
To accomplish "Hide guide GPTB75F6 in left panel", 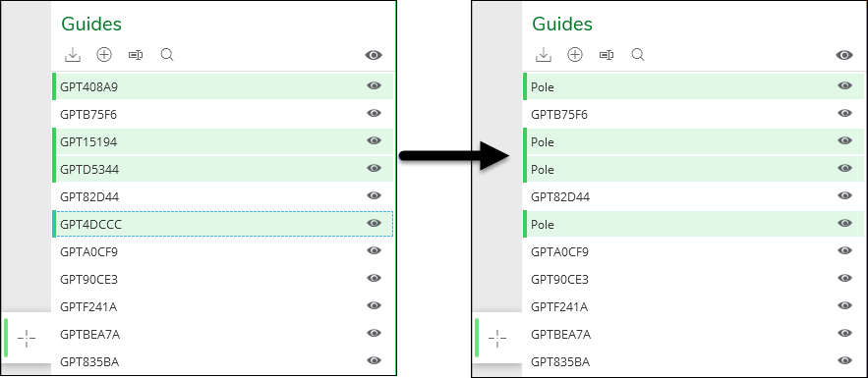I will coord(375,113).
